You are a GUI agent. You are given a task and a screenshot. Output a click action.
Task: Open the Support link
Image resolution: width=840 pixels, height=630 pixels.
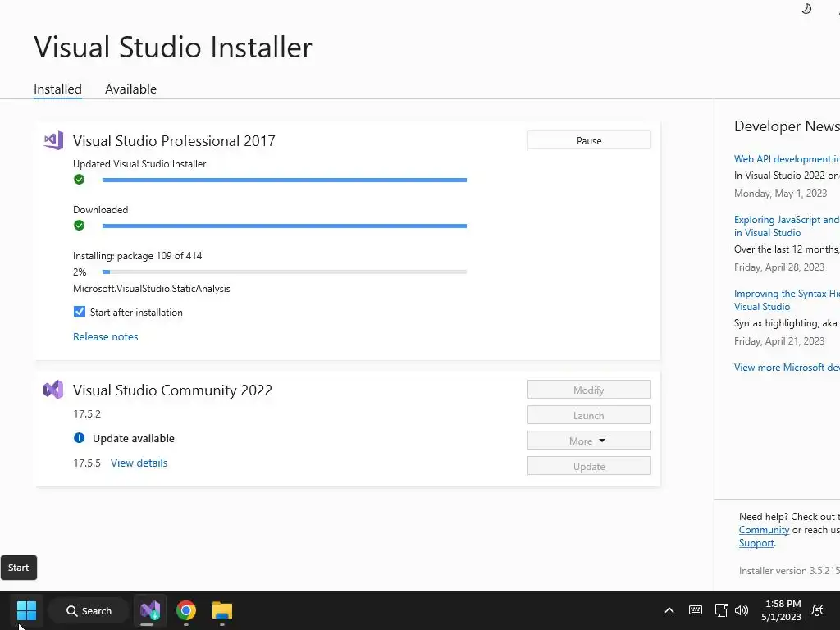756,543
